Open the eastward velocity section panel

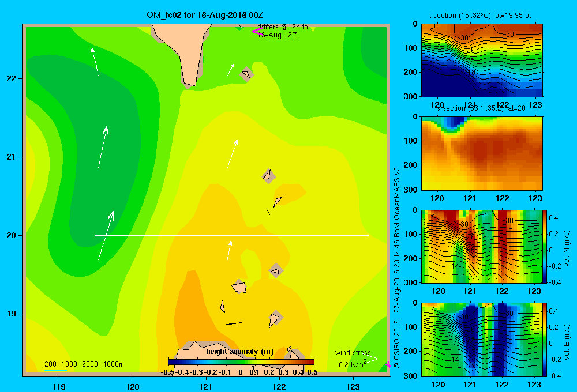pos(481,340)
